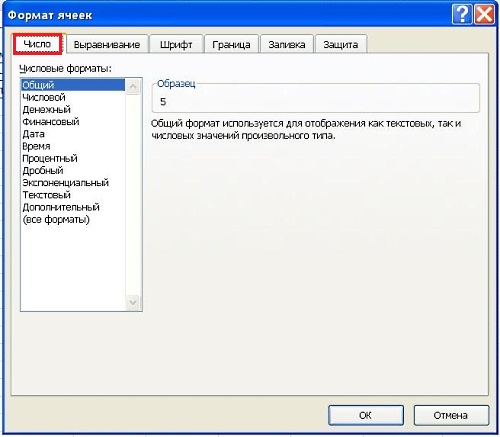Select the Заливка tab
This screenshot has width=500, height=437.
[x=287, y=44]
